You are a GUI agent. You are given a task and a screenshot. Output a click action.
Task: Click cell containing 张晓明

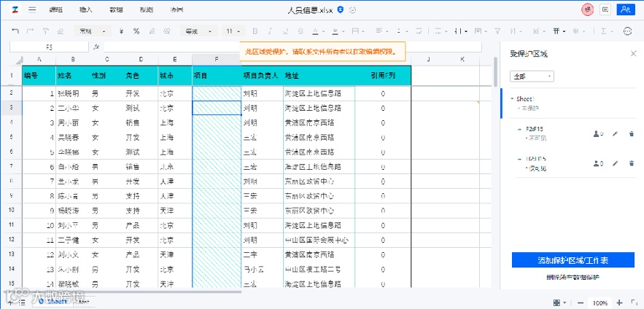tap(73, 93)
